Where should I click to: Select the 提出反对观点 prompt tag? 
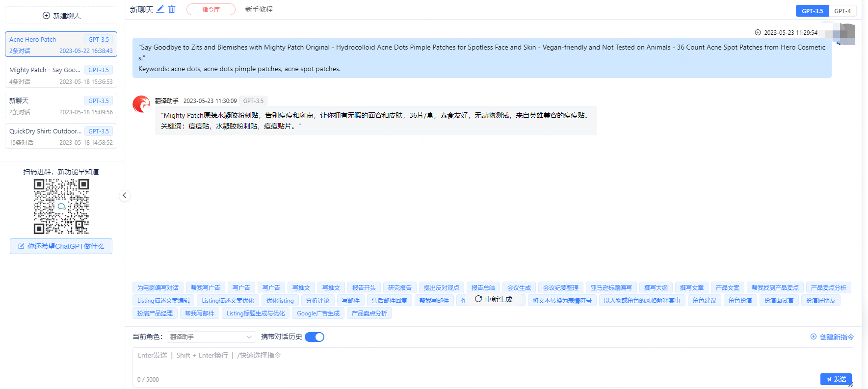click(442, 287)
